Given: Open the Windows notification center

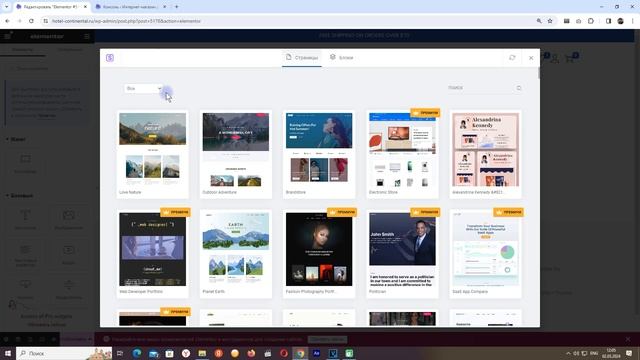Looking at the screenshot, I should [629, 353].
